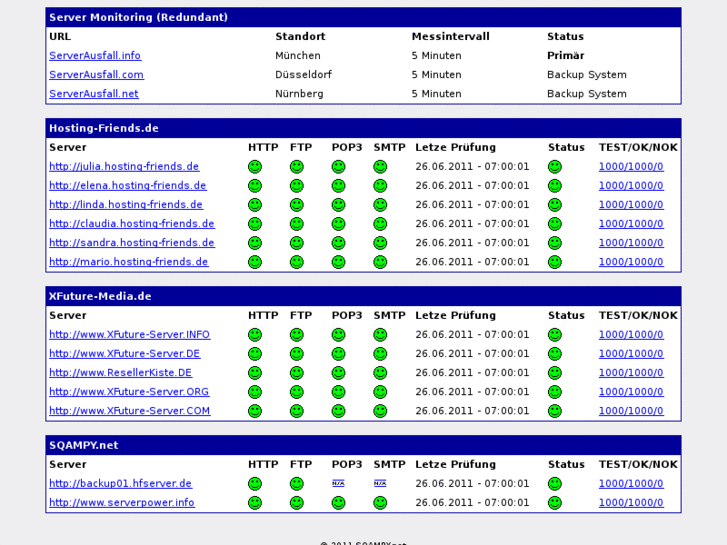
Task: Open http://mario.hosting-friends.de server link
Action: (x=128, y=262)
